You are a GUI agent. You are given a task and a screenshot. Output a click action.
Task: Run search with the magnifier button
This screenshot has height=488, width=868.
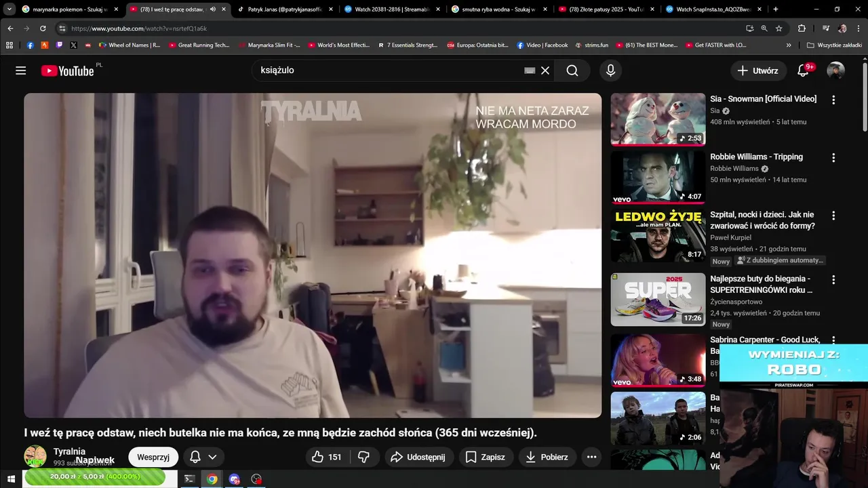coord(572,70)
